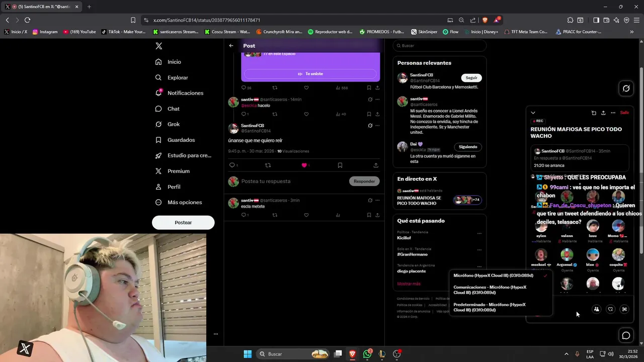644x362 pixels.
Task: Click Seguir next to SantinoFCB
Action: click(471, 78)
